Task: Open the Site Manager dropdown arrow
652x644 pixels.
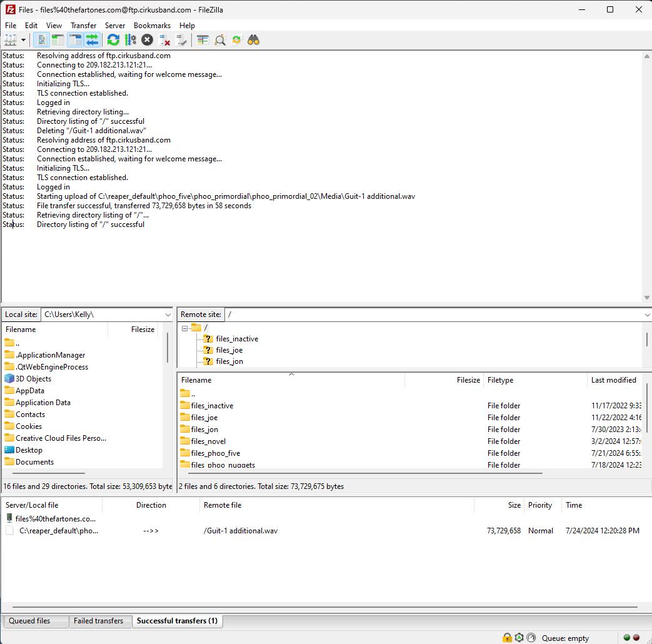Action: click(24, 40)
